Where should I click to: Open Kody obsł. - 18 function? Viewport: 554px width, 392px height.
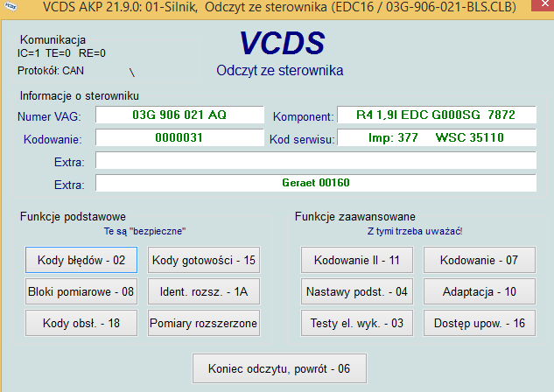click(81, 323)
